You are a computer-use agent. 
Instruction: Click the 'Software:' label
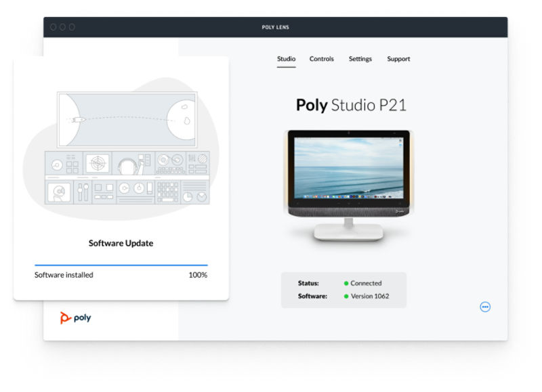[x=312, y=297]
